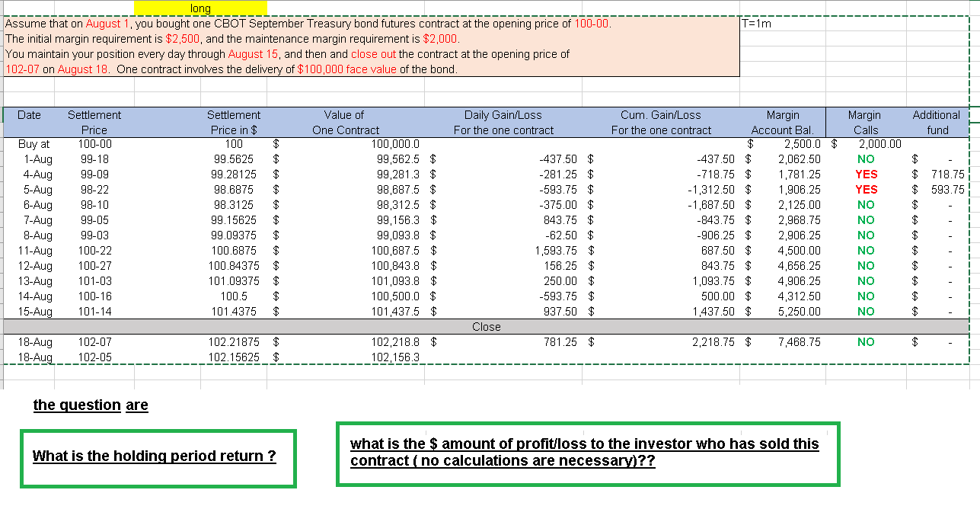Click the green 'NO' in 18-Aug row
This screenshot has height=506, width=980.
coord(866,342)
